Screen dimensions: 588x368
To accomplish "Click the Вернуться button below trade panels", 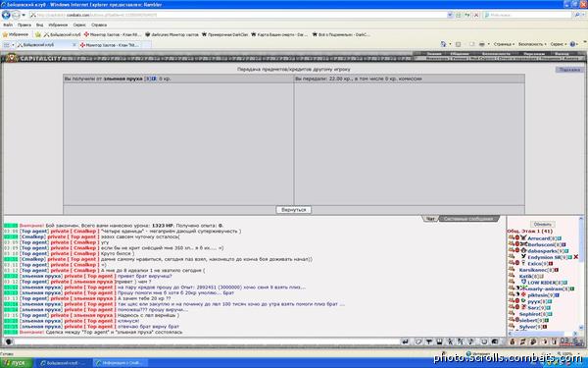I will [294, 210].
